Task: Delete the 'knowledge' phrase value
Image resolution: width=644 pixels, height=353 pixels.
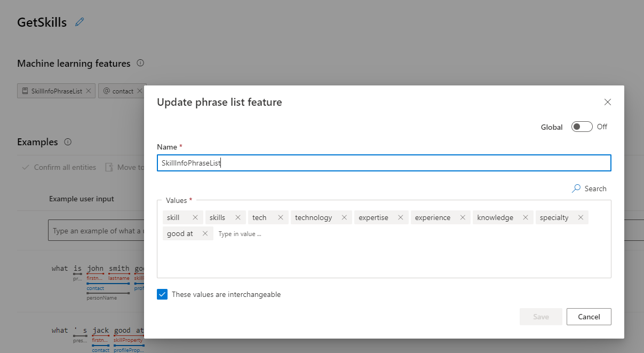Action: pyautogui.click(x=526, y=217)
